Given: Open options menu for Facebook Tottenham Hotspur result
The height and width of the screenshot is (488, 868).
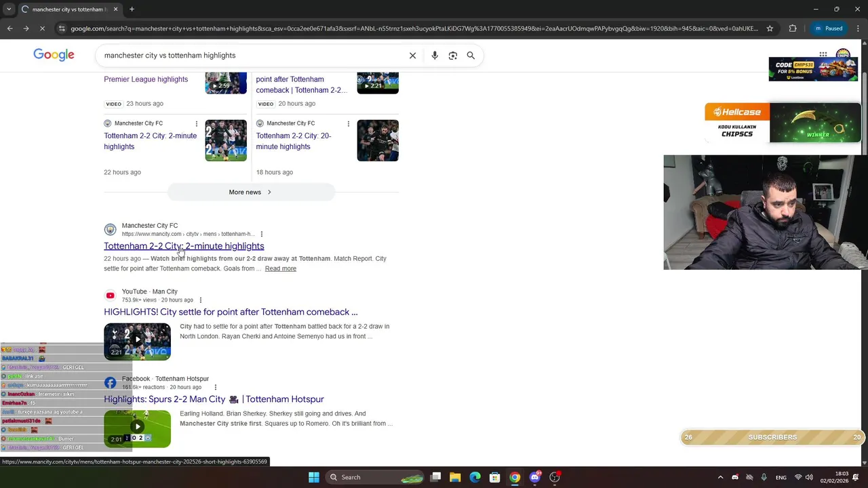Looking at the screenshot, I should pyautogui.click(x=215, y=387).
